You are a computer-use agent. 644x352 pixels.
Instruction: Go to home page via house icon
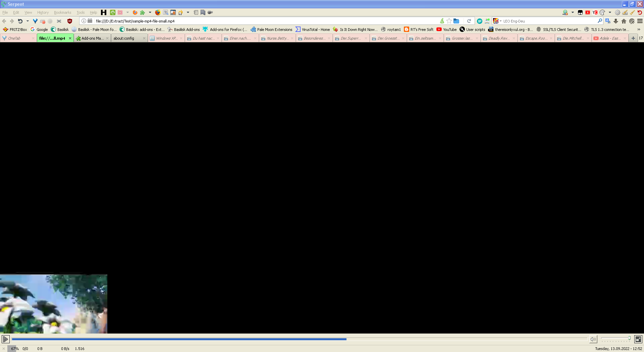click(x=624, y=21)
